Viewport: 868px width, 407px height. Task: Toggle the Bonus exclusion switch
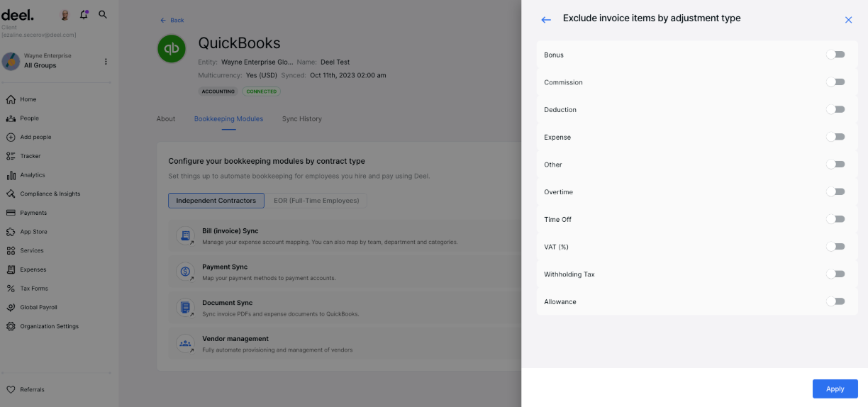click(x=835, y=55)
